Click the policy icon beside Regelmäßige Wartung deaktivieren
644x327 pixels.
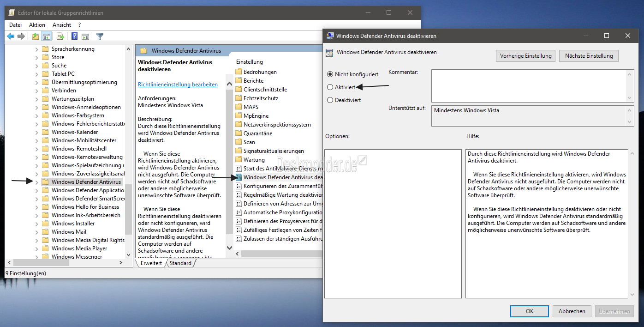(239, 194)
